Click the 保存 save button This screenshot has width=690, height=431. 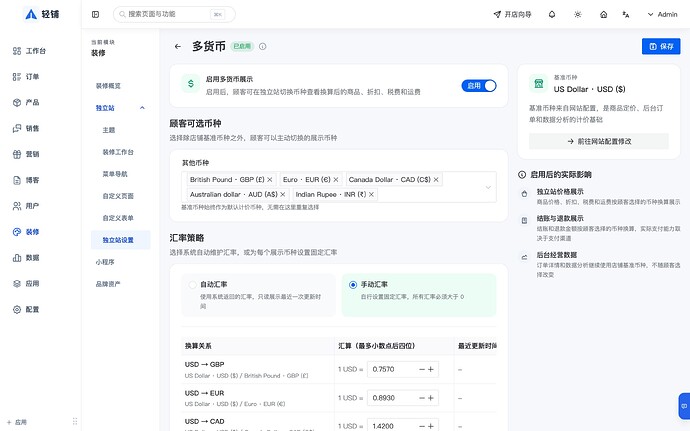pyautogui.click(x=661, y=46)
